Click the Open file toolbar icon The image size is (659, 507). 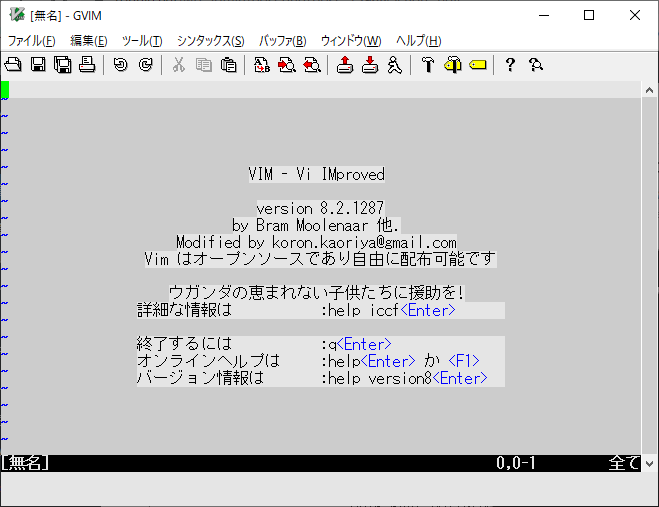tap(13, 65)
